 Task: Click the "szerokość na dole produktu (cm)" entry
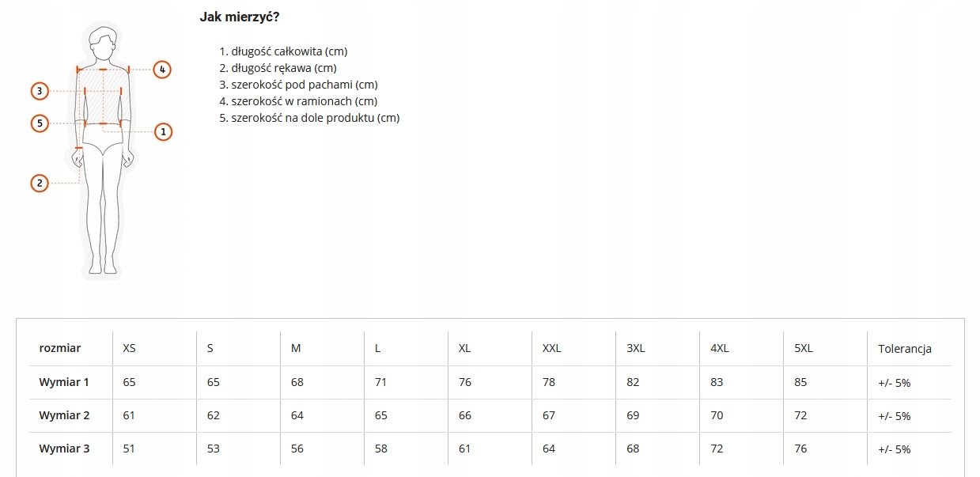(x=316, y=118)
